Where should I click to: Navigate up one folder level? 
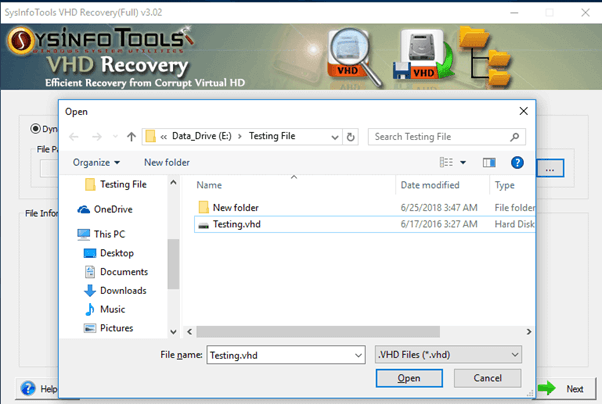[x=131, y=137]
